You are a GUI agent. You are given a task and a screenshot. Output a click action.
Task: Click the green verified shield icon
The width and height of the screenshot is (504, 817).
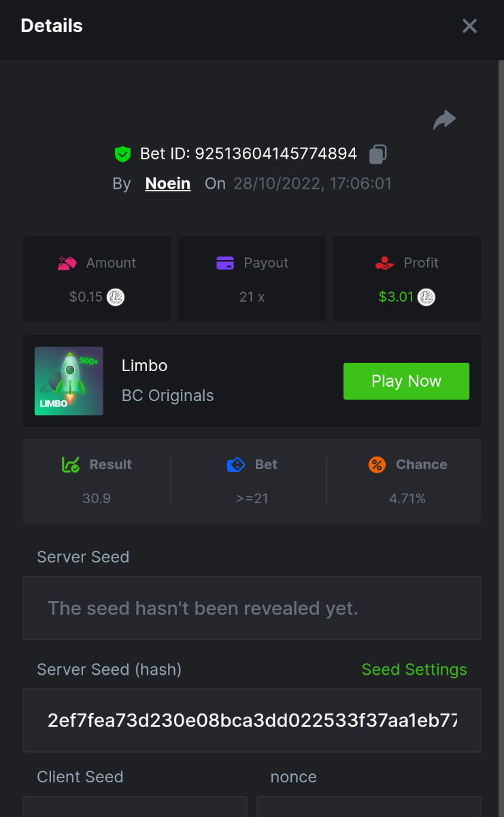point(122,155)
